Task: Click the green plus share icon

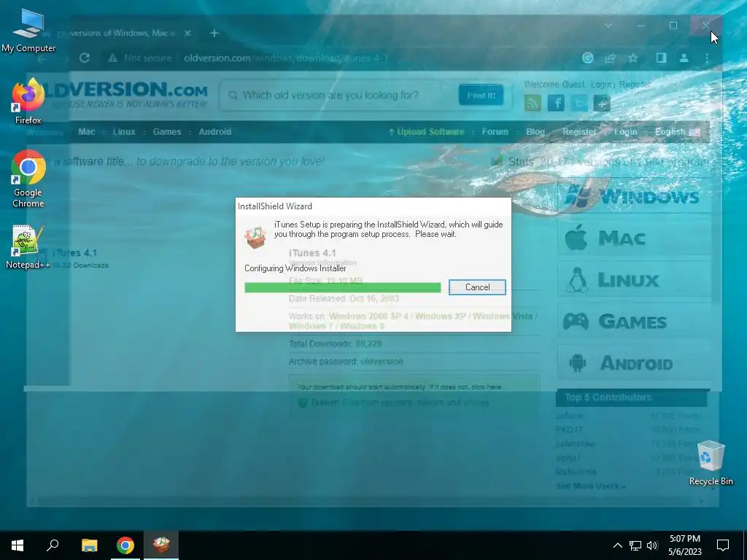Action: [x=602, y=103]
